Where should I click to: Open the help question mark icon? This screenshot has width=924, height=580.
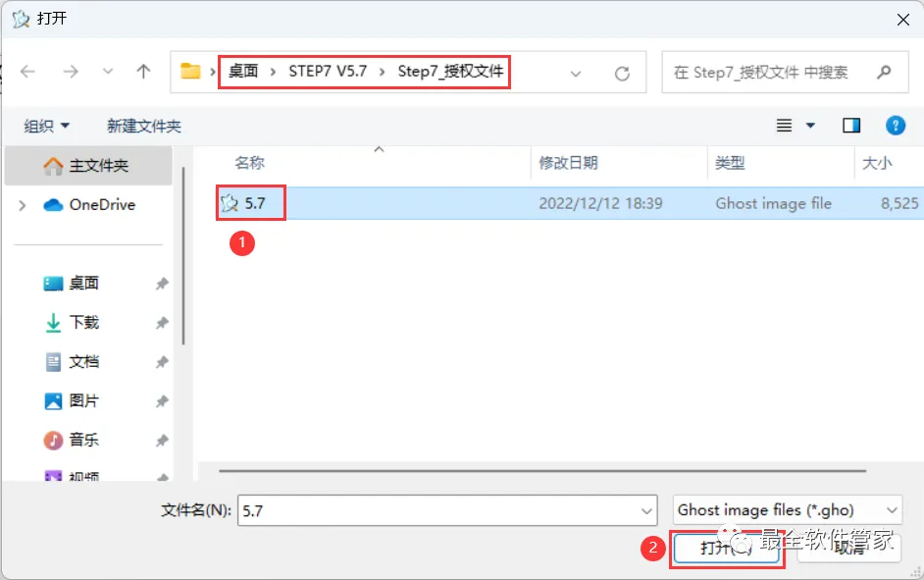[896, 125]
